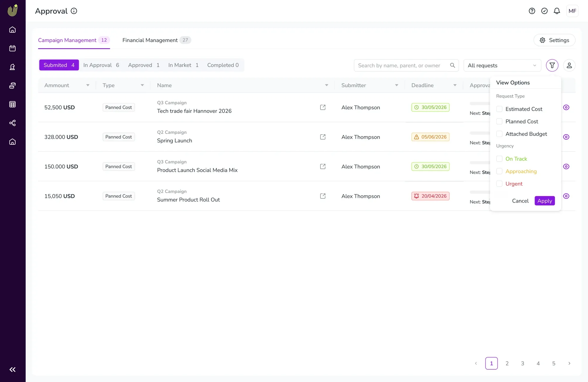588x382 pixels.
Task: Click the 05/06/2026 approaching deadline badge
Action: coord(430,137)
